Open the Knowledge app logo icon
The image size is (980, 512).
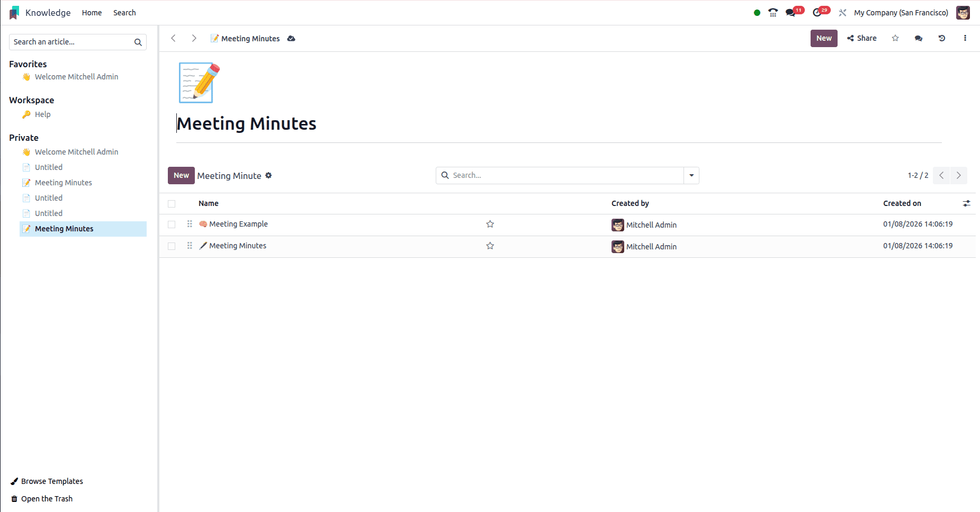(14, 13)
